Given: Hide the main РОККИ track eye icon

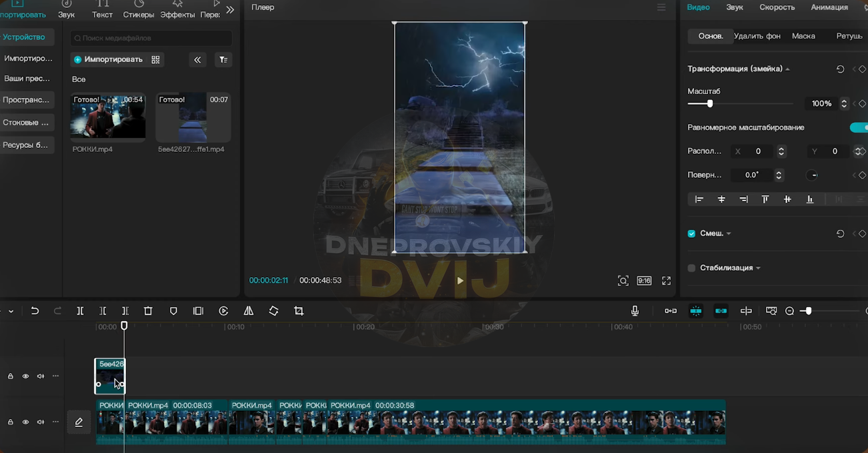Looking at the screenshot, I should [25, 422].
